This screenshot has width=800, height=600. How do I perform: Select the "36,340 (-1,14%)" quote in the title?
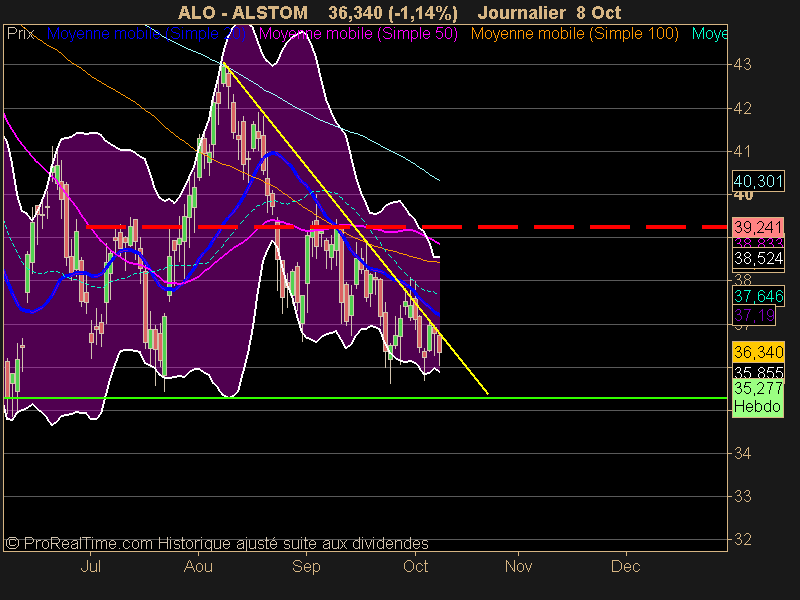tap(393, 13)
